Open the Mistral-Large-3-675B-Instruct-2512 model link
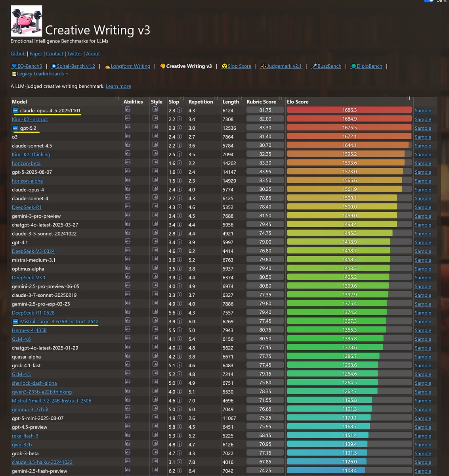Viewport: 449px width, 476px height. pos(59,322)
